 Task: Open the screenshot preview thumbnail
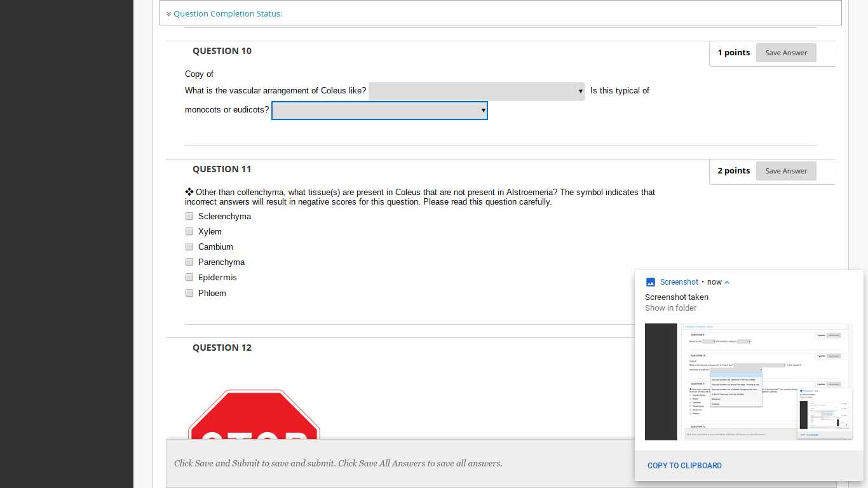(749, 382)
